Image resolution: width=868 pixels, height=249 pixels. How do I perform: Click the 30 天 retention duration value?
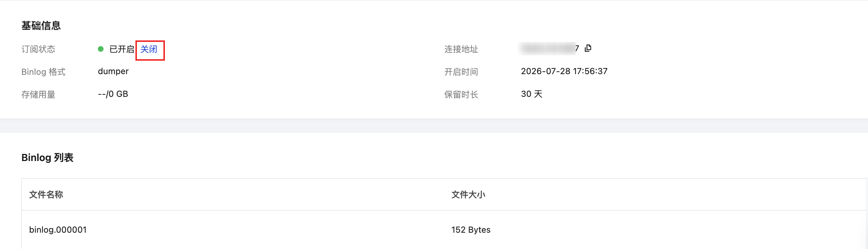point(532,94)
